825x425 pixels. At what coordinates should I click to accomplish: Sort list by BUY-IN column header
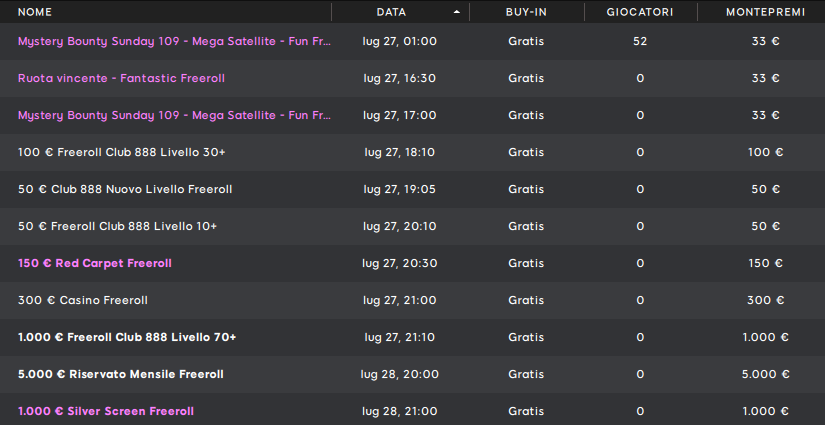(x=526, y=12)
